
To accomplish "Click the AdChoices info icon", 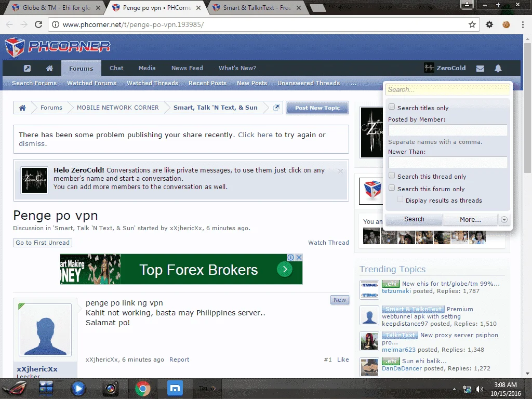I will tap(291, 258).
